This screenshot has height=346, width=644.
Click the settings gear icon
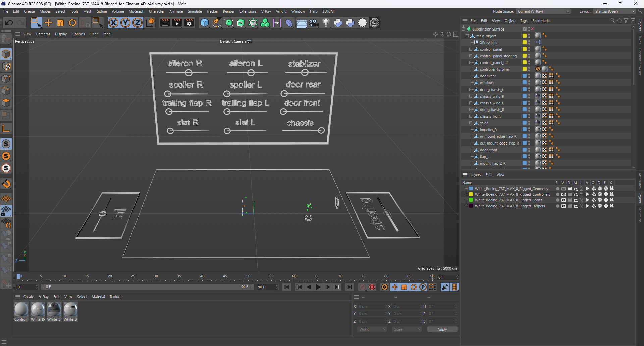362,23
